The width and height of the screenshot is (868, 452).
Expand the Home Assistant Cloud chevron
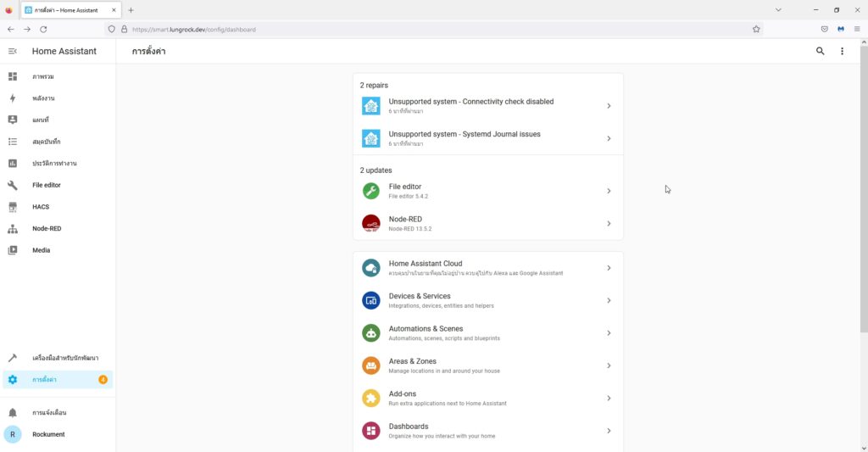[x=609, y=268]
